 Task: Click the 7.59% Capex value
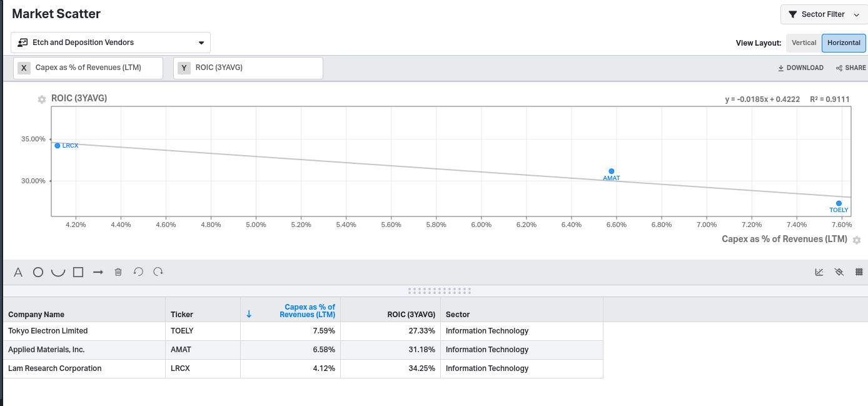pyautogui.click(x=324, y=331)
